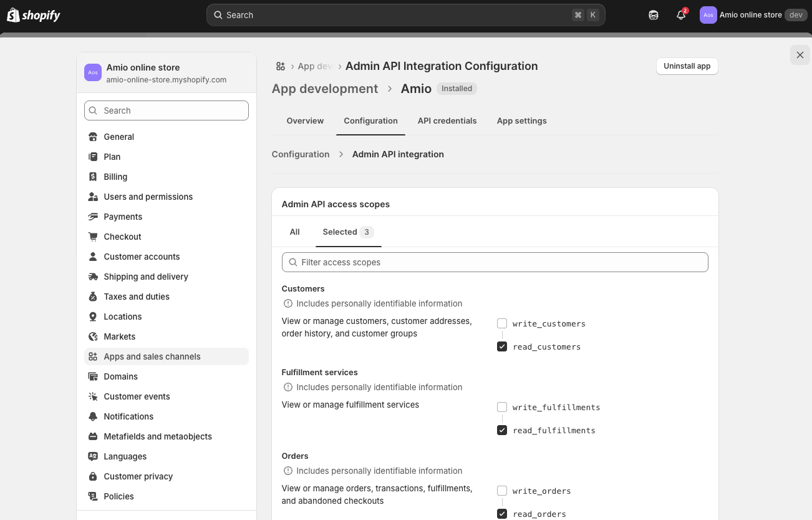812x520 pixels.
Task: Switch to the Overview tab
Action: (x=305, y=121)
